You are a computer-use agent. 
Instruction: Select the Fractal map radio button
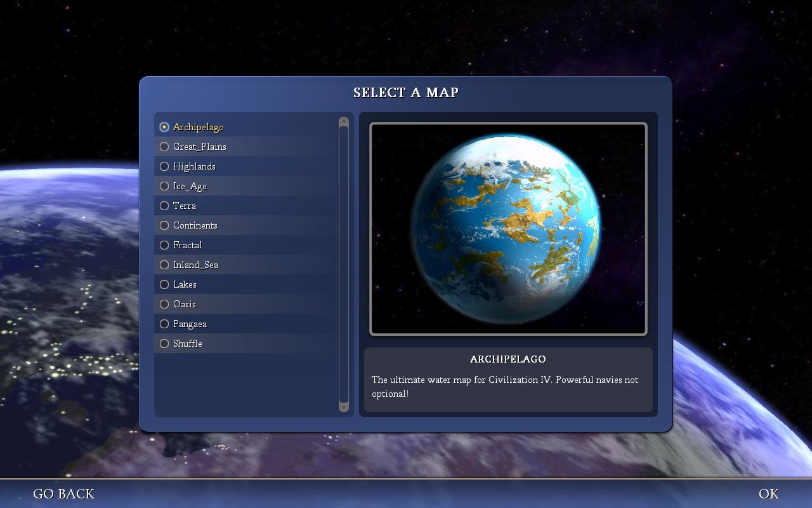click(164, 245)
